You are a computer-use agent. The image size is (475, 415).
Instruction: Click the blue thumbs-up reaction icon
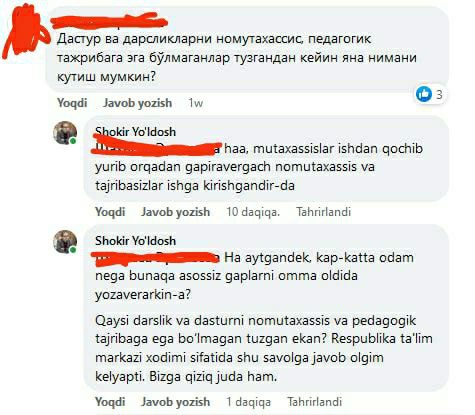coord(424,94)
